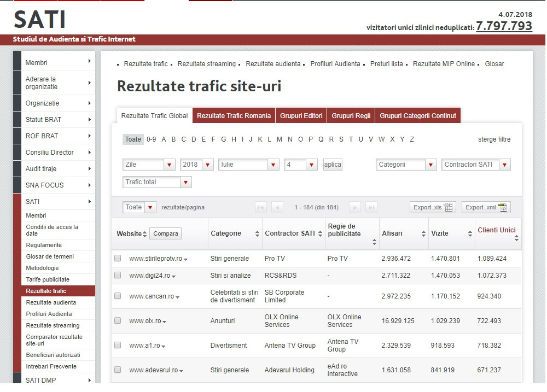Image resolution: width=547 pixels, height=392 pixels.
Task: Click the last-page pagination arrow
Action: point(371,207)
